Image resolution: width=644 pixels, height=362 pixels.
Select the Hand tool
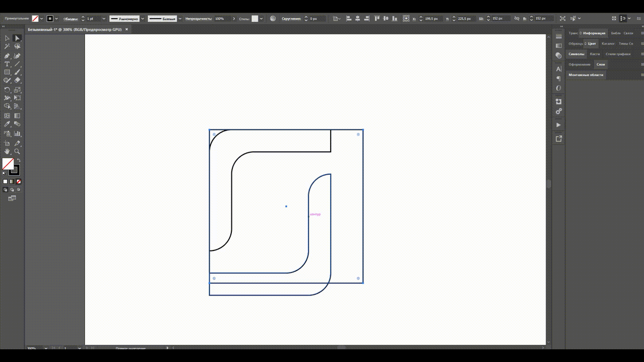tap(7, 152)
